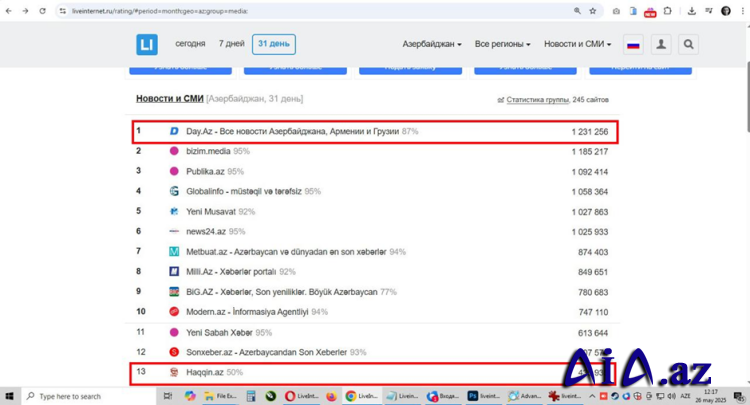Go forward with the browser forward arrow
750x405 pixels.
click(25, 11)
